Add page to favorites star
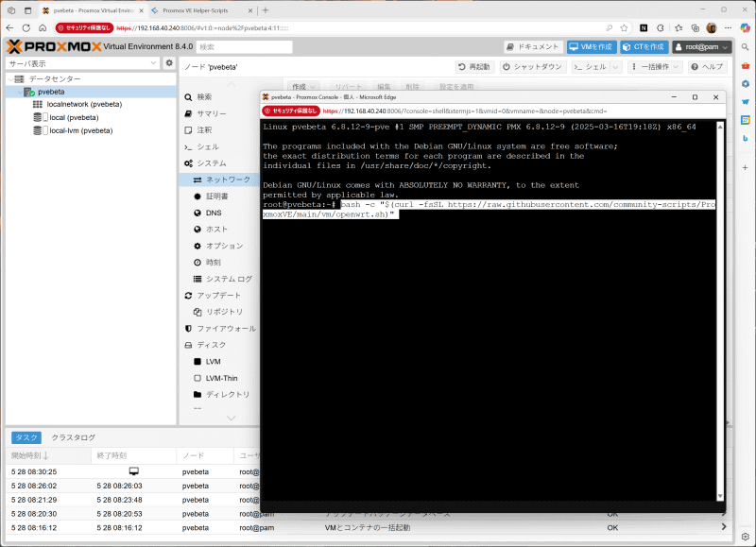Image resolution: width=756 pixels, height=547 pixels. point(624,28)
